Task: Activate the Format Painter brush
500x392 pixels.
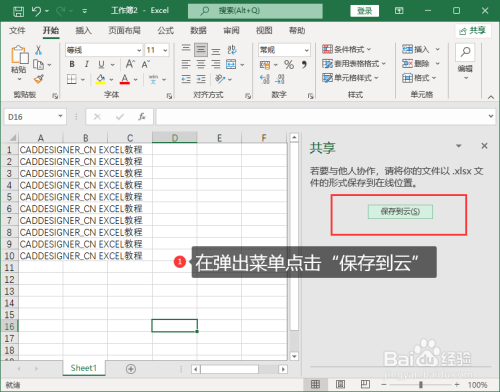Action: 39,79
